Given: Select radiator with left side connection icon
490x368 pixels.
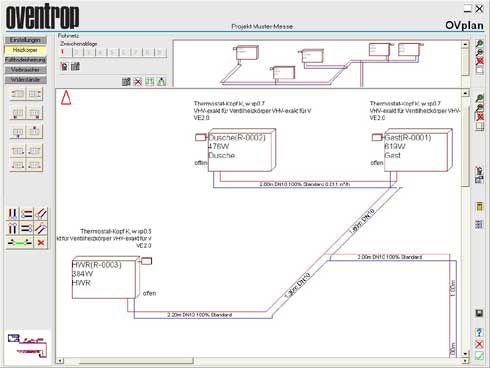Looking at the screenshot, I should click(x=18, y=94).
